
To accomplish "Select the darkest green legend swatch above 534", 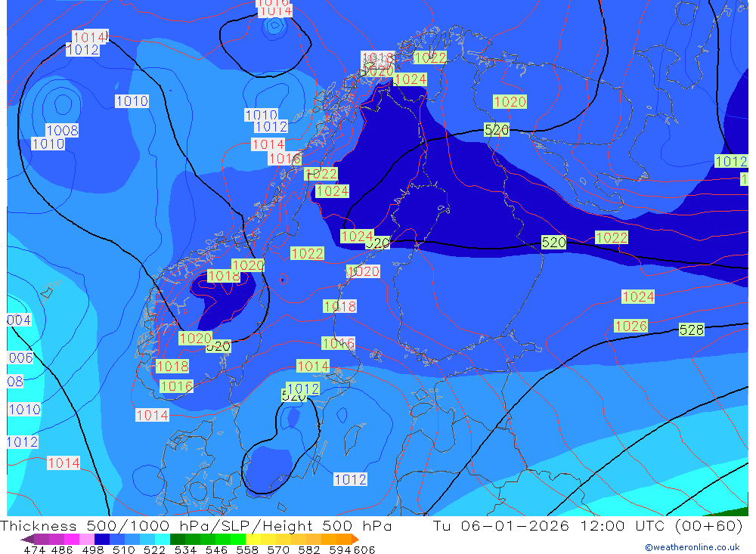I will 177,539.
